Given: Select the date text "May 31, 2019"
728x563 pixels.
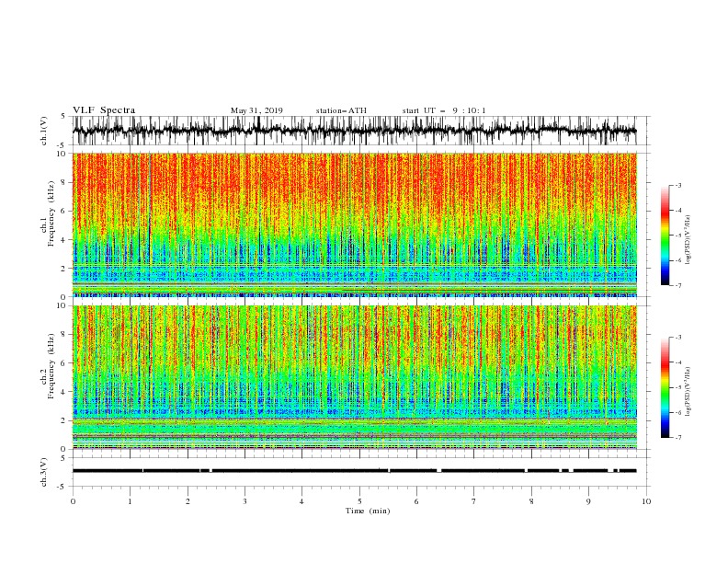Looking at the screenshot, I should pos(256,110).
